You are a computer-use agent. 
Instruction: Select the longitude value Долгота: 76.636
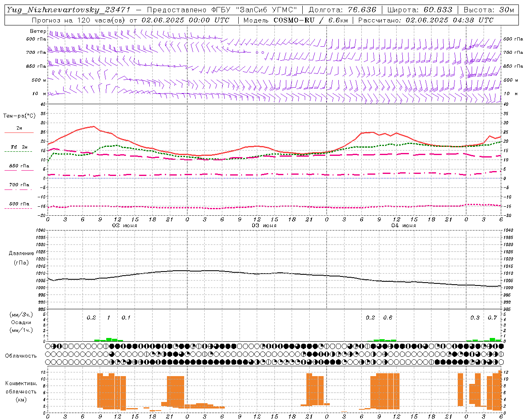coord(342,10)
